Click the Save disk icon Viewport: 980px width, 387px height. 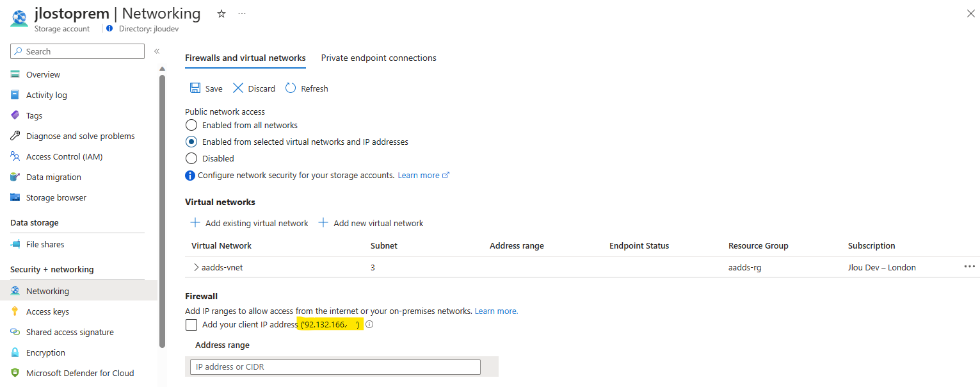pyautogui.click(x=195, y=88)
